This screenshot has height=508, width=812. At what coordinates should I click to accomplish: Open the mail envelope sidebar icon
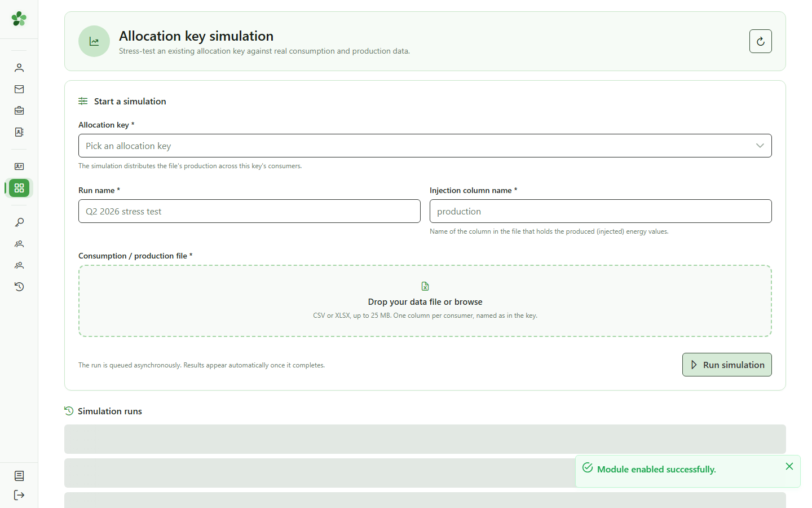[x=19, y=89]
